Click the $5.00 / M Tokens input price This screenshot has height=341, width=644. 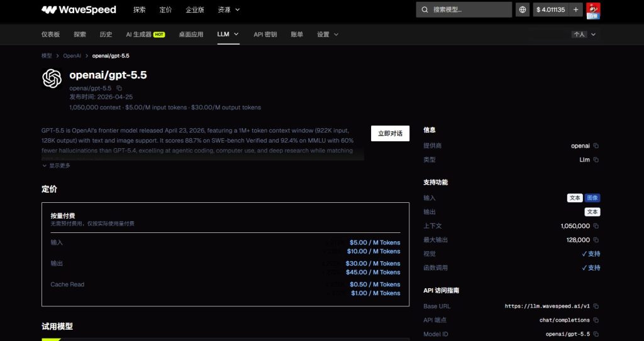[x=375, y=242]
